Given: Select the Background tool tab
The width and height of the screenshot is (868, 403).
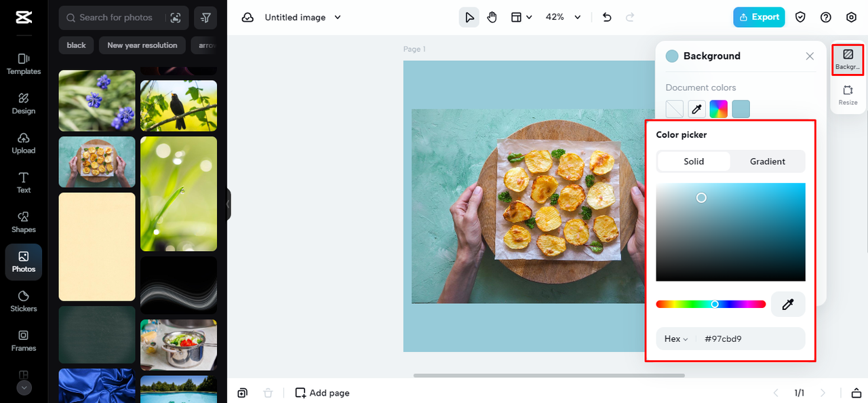Looking at the screenshot, I should pyautogui.click(x=848, y=59).
